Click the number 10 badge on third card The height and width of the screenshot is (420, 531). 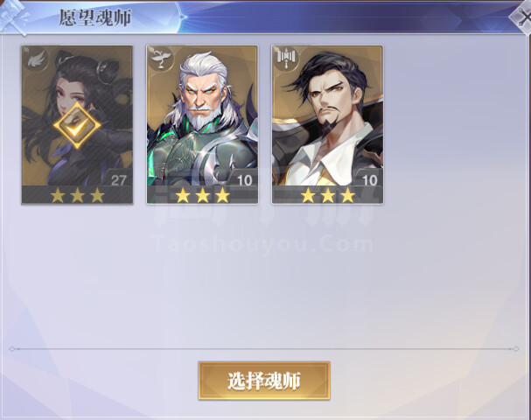[x=369, y=180]
